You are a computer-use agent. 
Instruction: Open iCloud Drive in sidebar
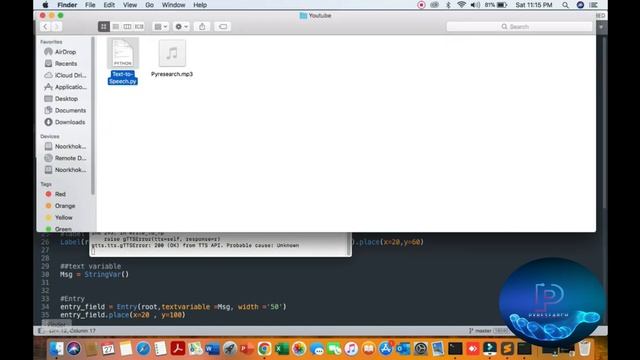tap(65, 76)
